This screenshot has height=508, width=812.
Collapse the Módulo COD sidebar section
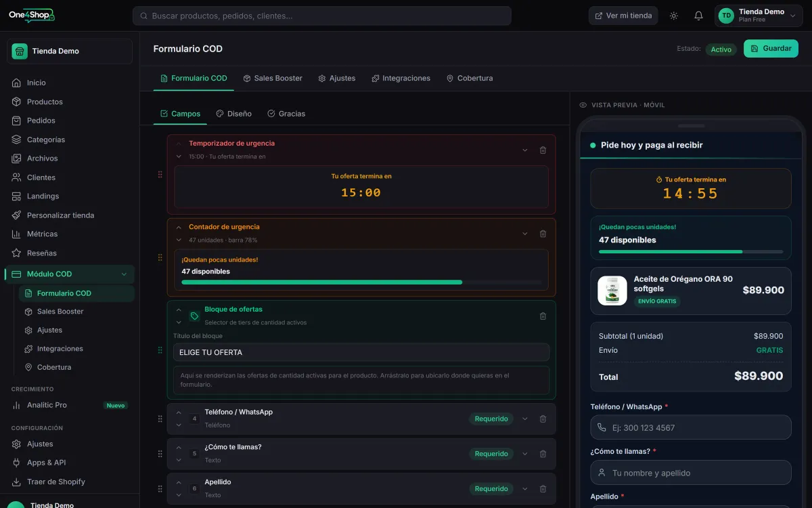pos(124,274)
